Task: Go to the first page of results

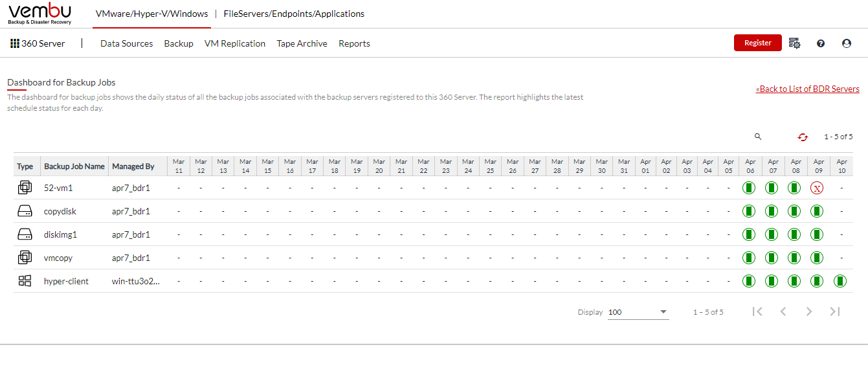Action: point(757,311)
